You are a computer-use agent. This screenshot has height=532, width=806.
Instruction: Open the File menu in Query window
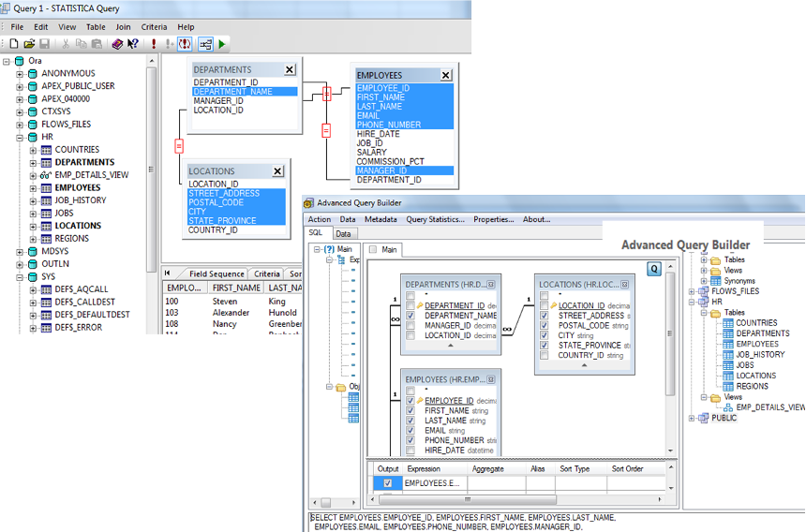coord(17,27)
